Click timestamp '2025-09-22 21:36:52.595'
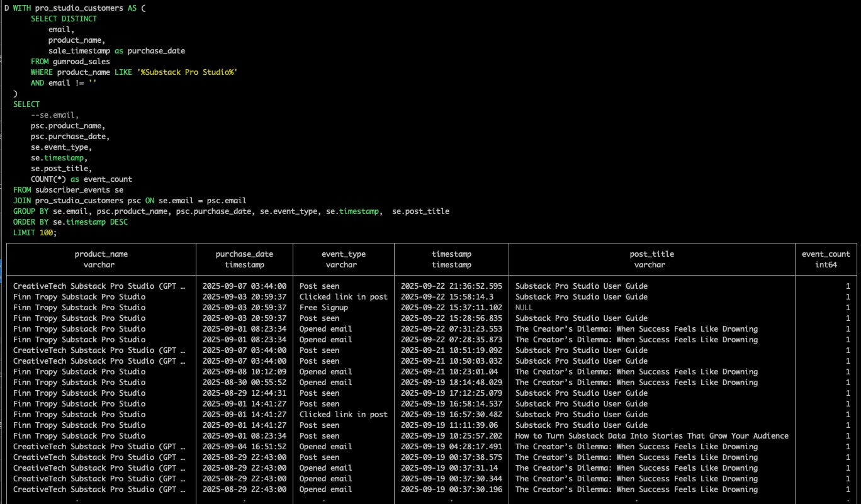861x504 pixels. point(451,286)
